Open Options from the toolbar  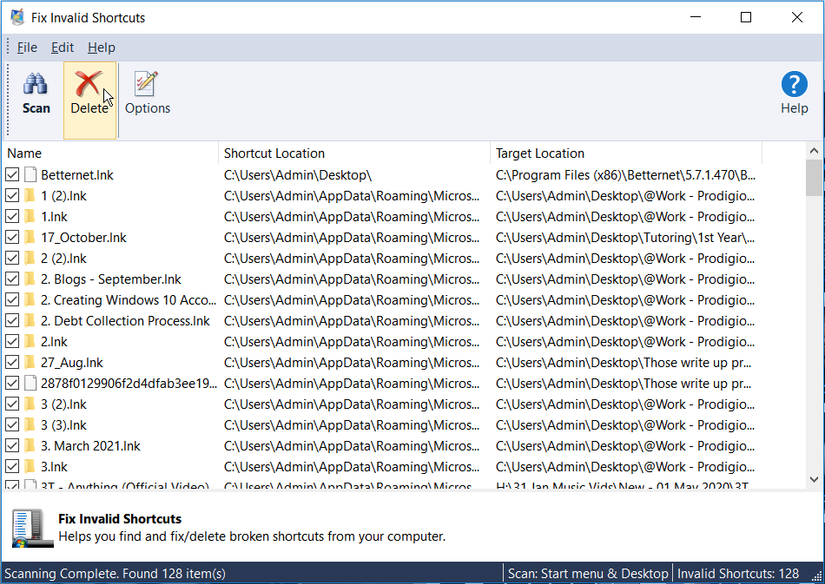[147, 90]
